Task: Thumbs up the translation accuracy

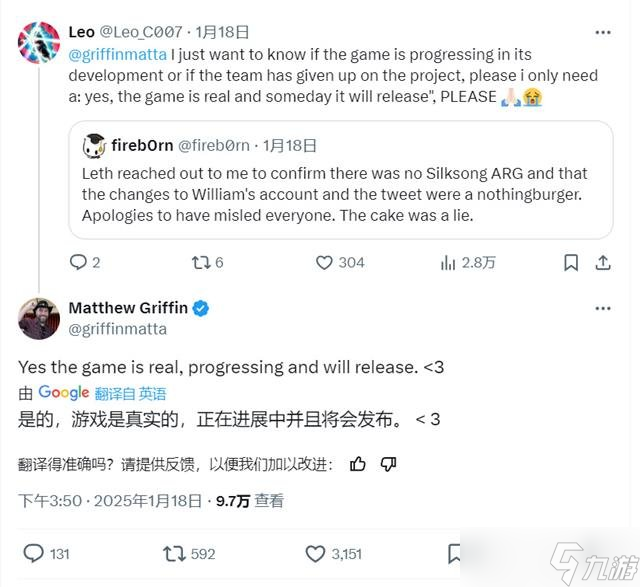Action: point(358,464)
